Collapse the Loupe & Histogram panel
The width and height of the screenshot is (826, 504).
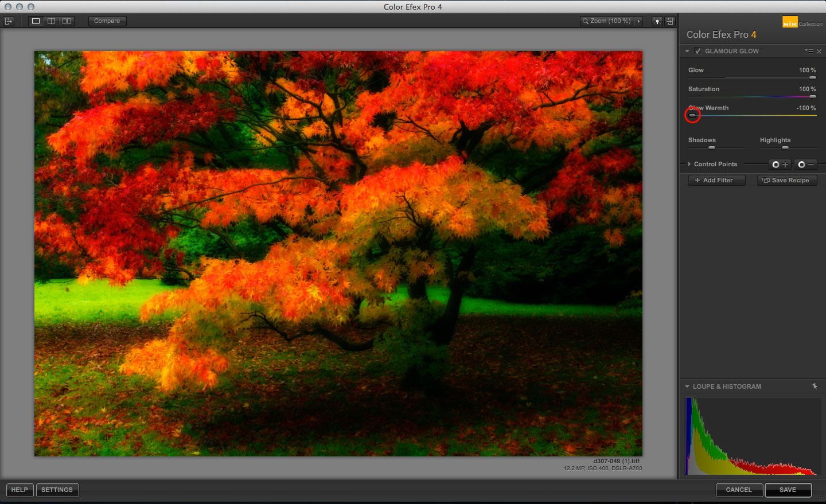[x=687, y=386]
